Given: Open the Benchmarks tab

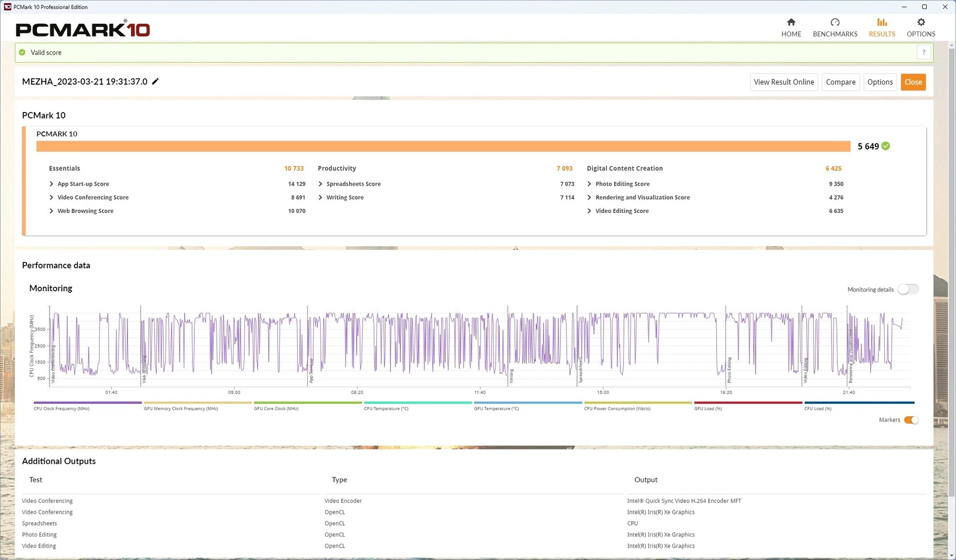Looking at the screenshot, I should click(835, 27).
